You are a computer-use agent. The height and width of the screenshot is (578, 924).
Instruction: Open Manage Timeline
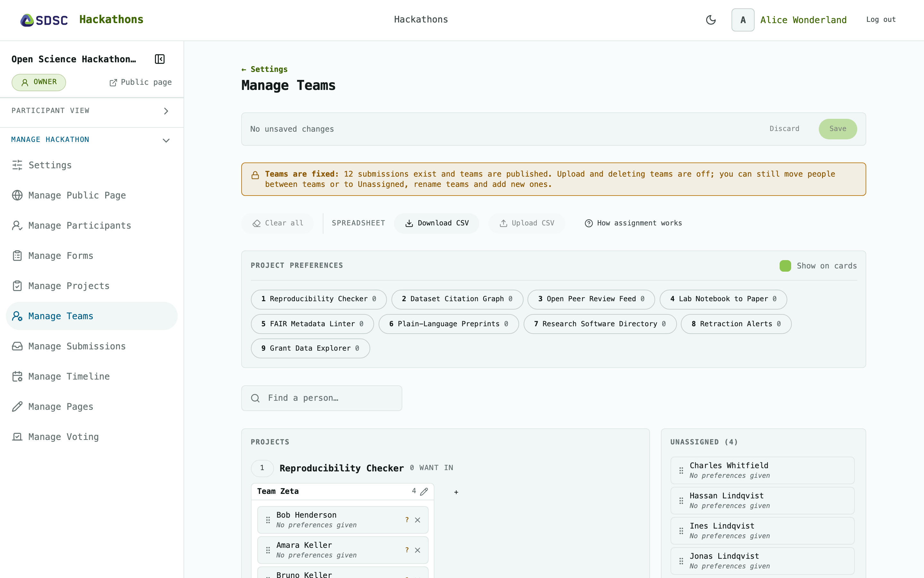click(x=92, y=377)
